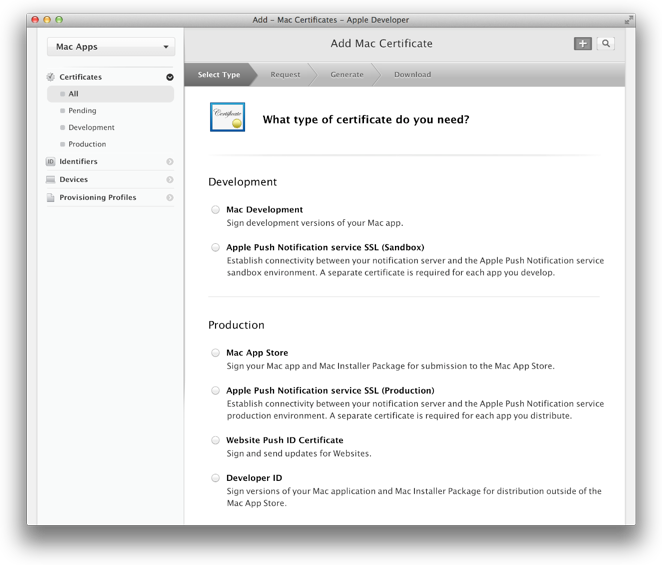Click the Developer ID label text

pyautogui.click(x=254, y=478)
